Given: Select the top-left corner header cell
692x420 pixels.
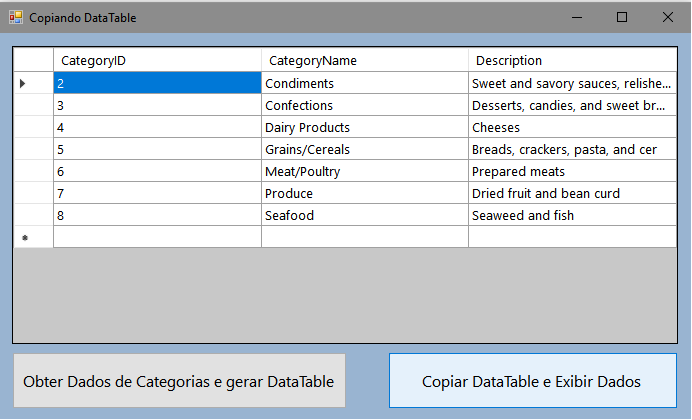Looking at the screenshot, I should [x=34, y=60].
